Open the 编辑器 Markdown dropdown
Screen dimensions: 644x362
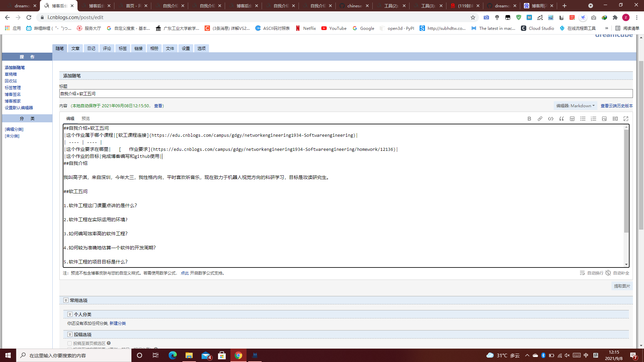(575, 106)
